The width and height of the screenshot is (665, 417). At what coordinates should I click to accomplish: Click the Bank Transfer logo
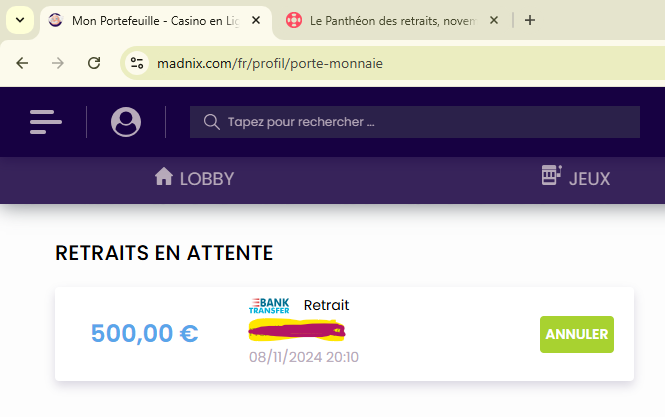[x=270, y=306]
